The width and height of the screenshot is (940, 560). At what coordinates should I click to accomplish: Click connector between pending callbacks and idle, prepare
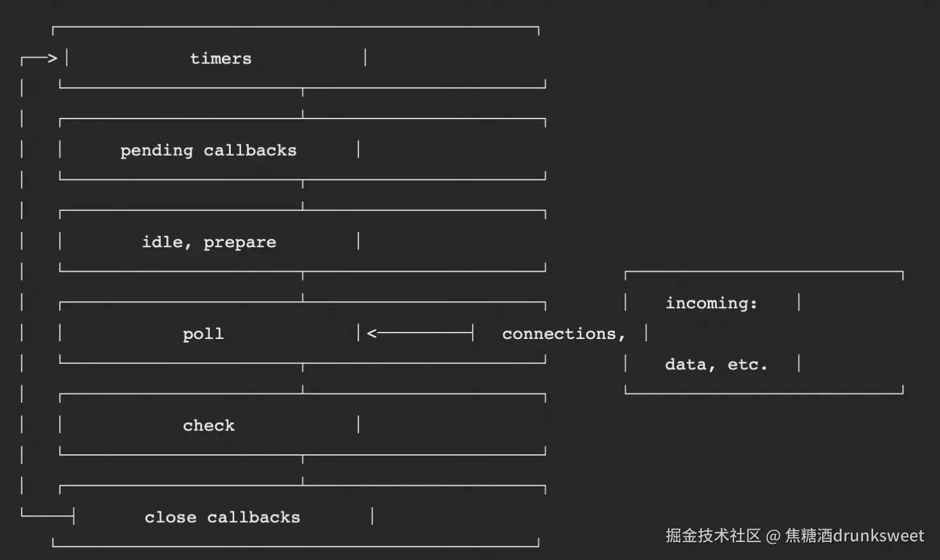coord(303,195)
